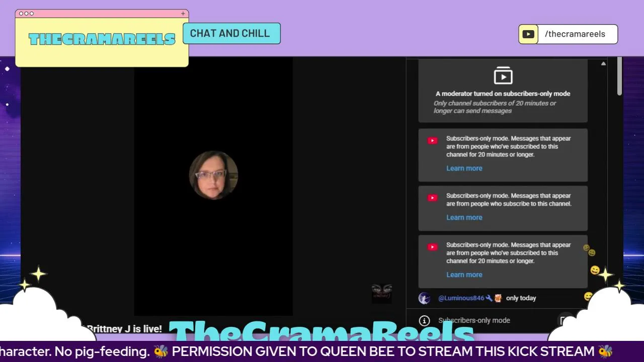Image resolution: width=644 pixels, height=362 pixels.
Task: Click the info icon beside Subscribers-only mode
Action: click(425, 321)
